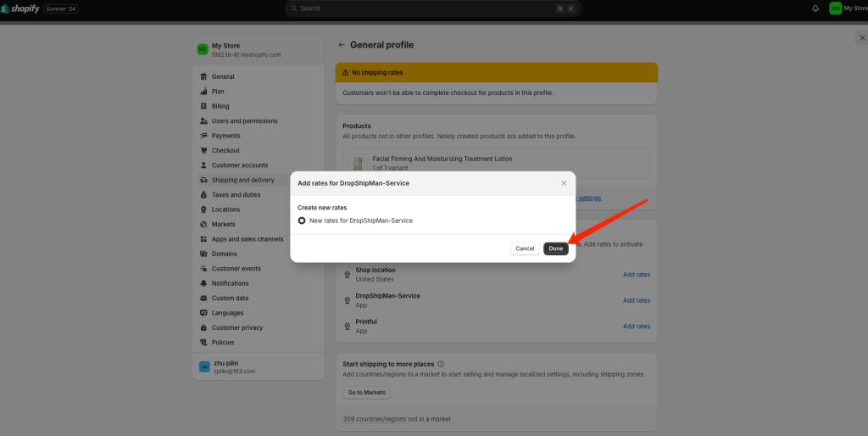Click Add rates for Printful
The height and width of the screenshot is (436, 868).
point(637,327)
